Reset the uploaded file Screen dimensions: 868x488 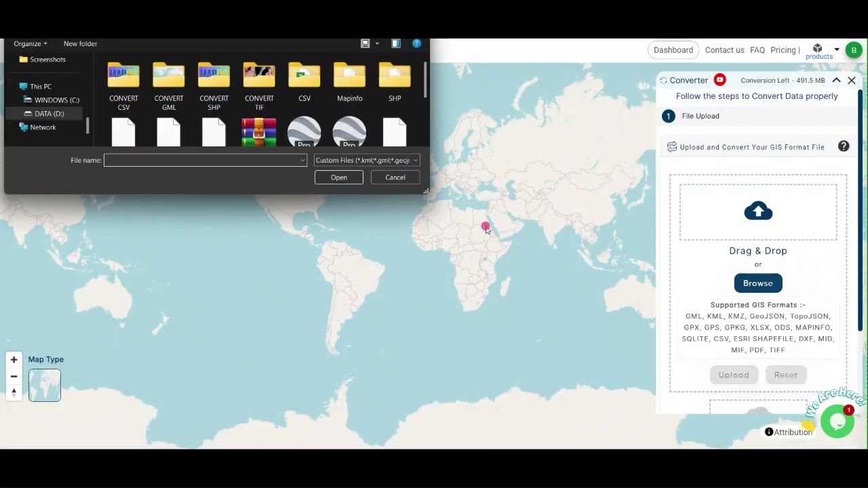click(786, 375)
